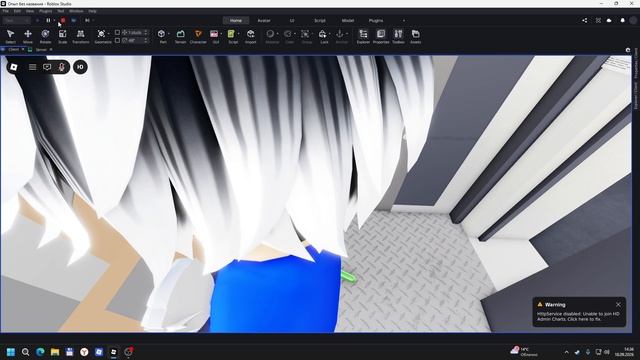
Task: Open the Assets panel
Action: click(416, 36)
